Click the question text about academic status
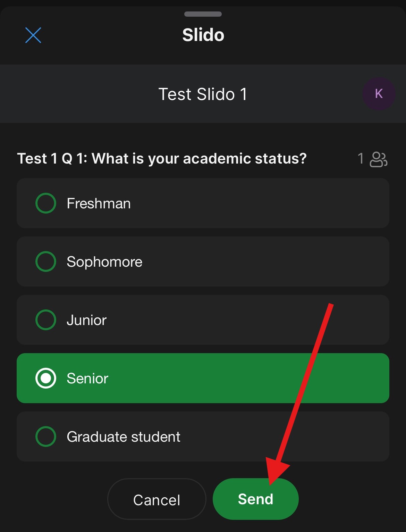 tap(162, 158)
